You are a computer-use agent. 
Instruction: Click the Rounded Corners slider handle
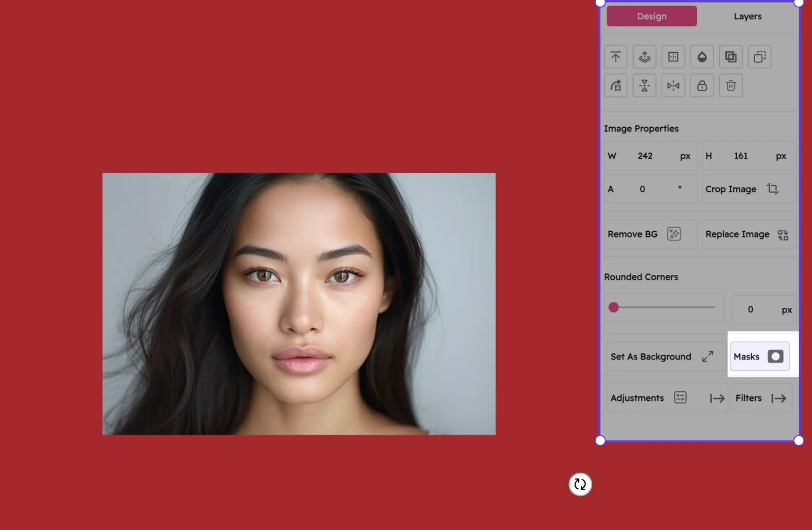[x=614, y=307]
